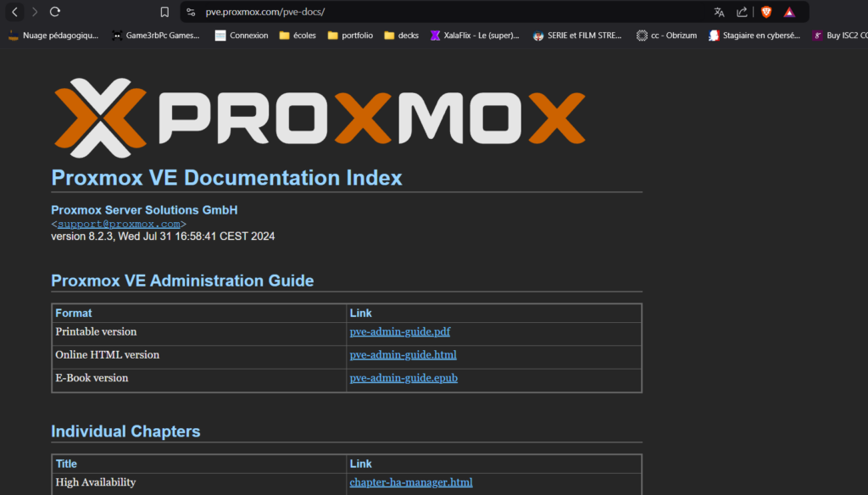Go back using the browser back arrow
The image size is (868, 495).
[x=15, y=12]
